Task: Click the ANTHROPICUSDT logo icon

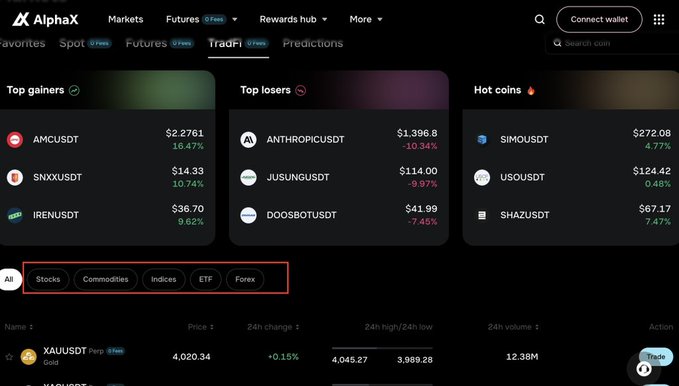Action: point(248,139)
